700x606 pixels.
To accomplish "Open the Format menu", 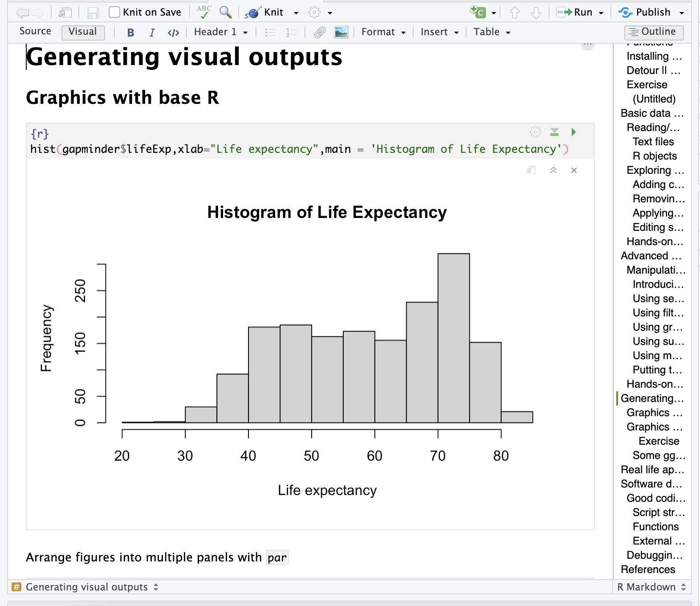I will pyautogui.click(x=383, y=32).
